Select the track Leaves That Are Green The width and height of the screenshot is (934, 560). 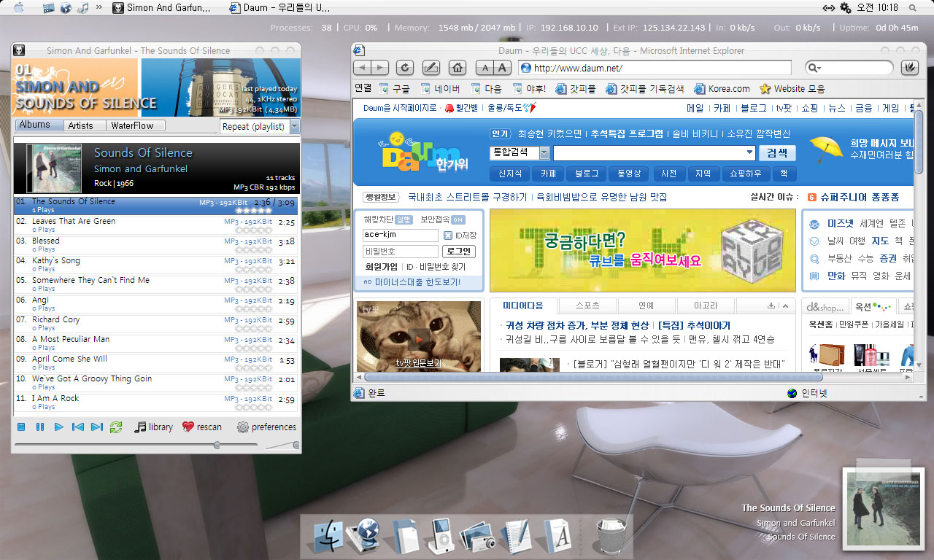pyautogui.click(x=156, y=225)
